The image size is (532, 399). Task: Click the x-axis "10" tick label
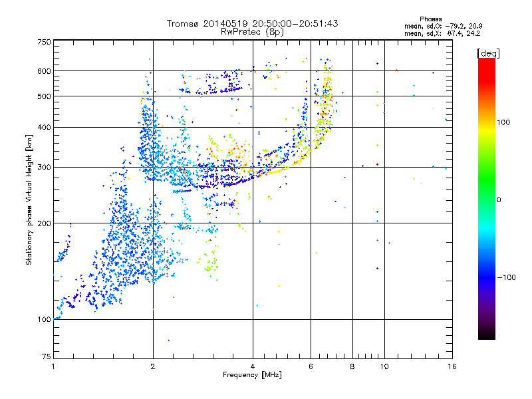pos(384,366)
